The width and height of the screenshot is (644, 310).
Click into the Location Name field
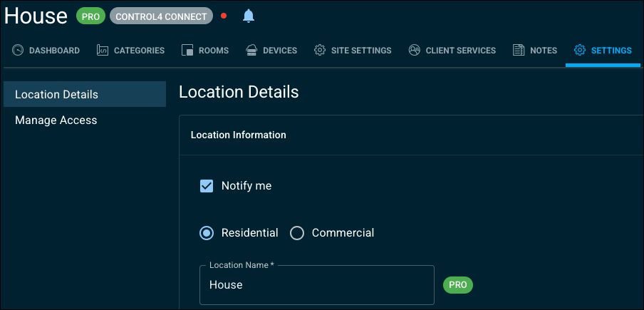[317, 285]
